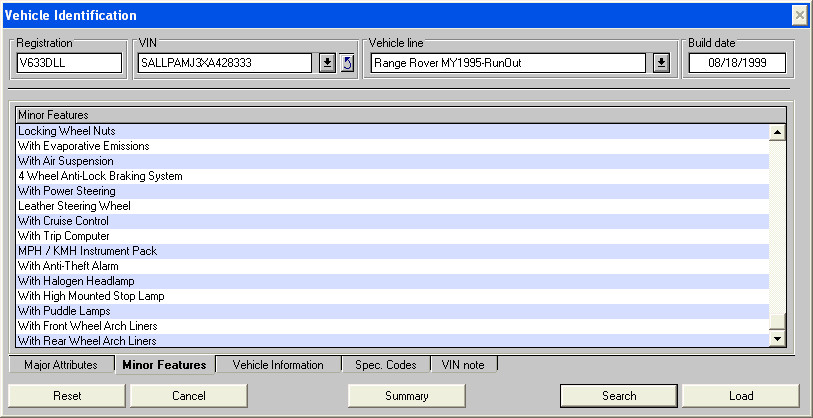Select With Rear Wheel Arch Liners row
813x418 pixels.
click(393, 341)
